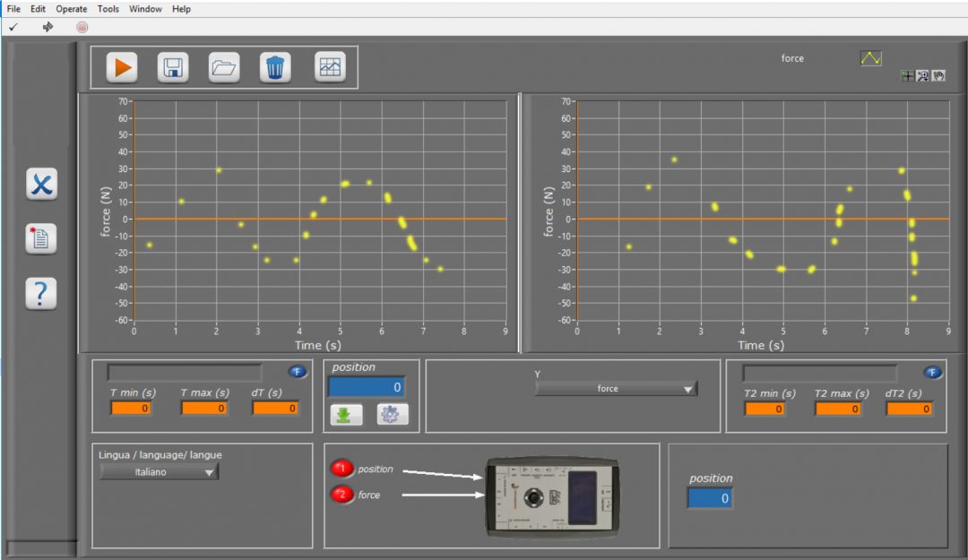Open the Operate menu
This screenshot has height=560, width=968.
[x=70, y=9]
